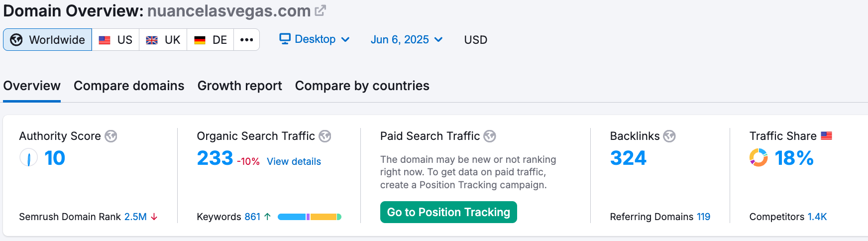
Task: Select the Worldwide region toggle
Action: coord(48,40)
